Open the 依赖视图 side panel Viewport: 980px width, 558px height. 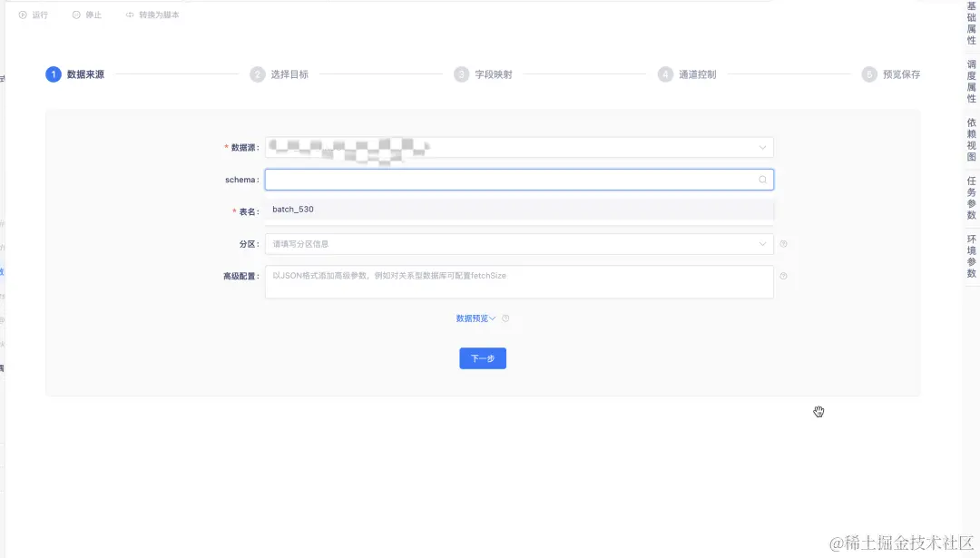coord(971,140)
